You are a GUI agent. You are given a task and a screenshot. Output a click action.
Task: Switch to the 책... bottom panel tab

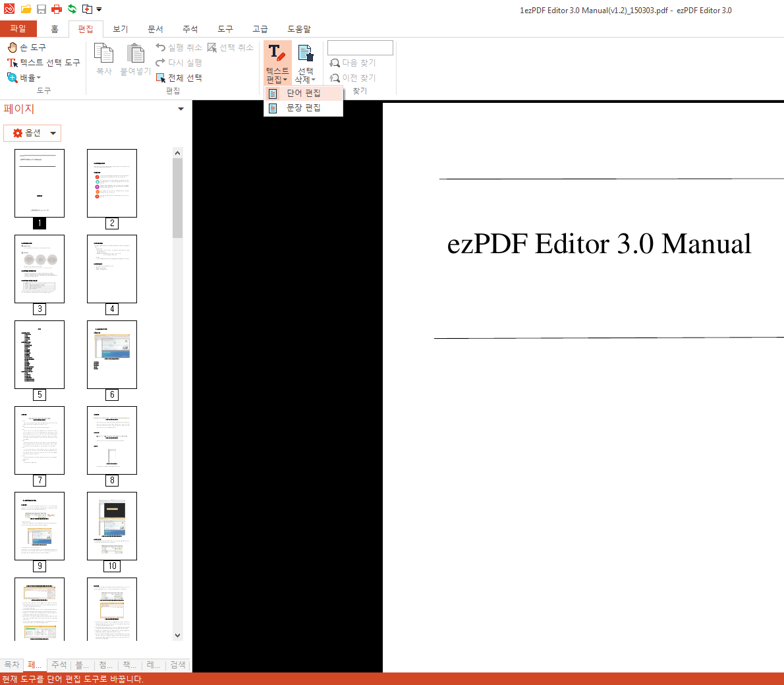coord(130,665)
